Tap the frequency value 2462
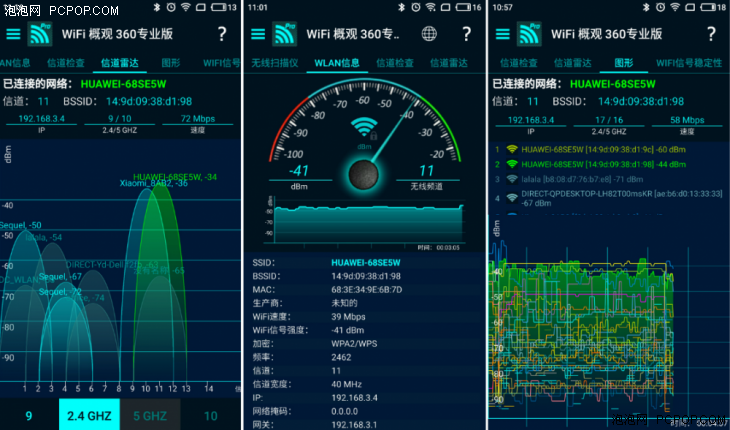The height and width of the screenshot is (430, 730). [341, 357]
